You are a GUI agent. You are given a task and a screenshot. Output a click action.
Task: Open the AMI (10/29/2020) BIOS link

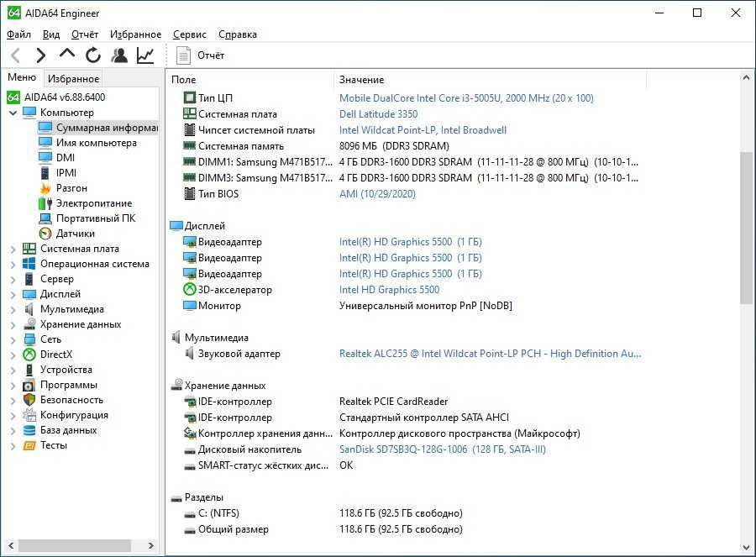click(377, 194)
